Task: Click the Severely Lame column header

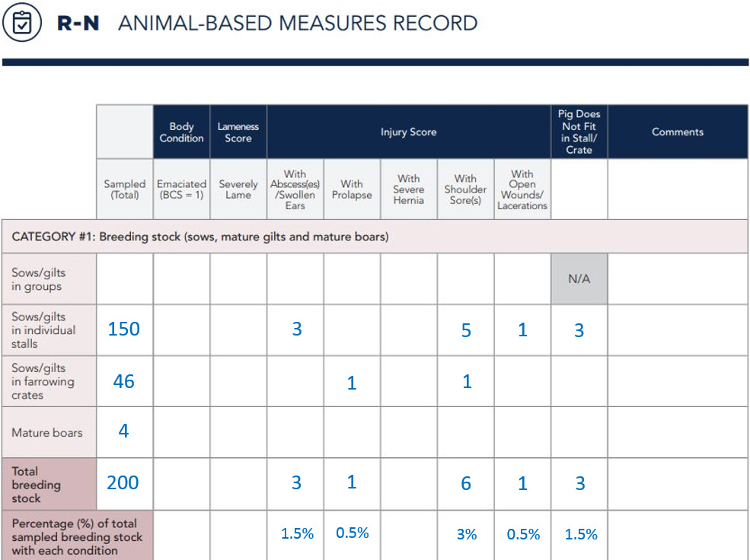Action: (238, 189)
